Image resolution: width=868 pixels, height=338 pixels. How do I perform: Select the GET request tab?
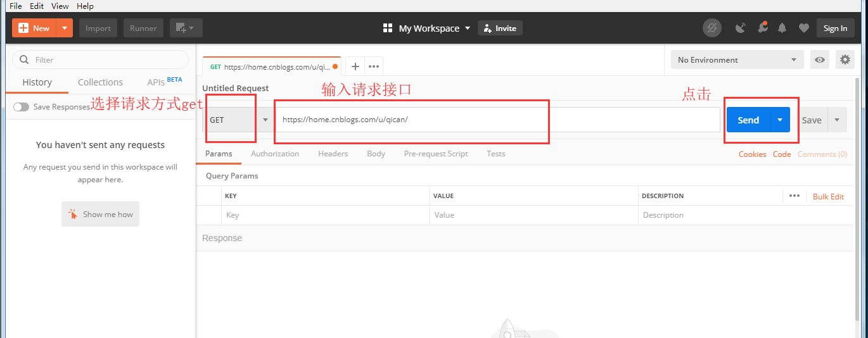click(271, 66)
